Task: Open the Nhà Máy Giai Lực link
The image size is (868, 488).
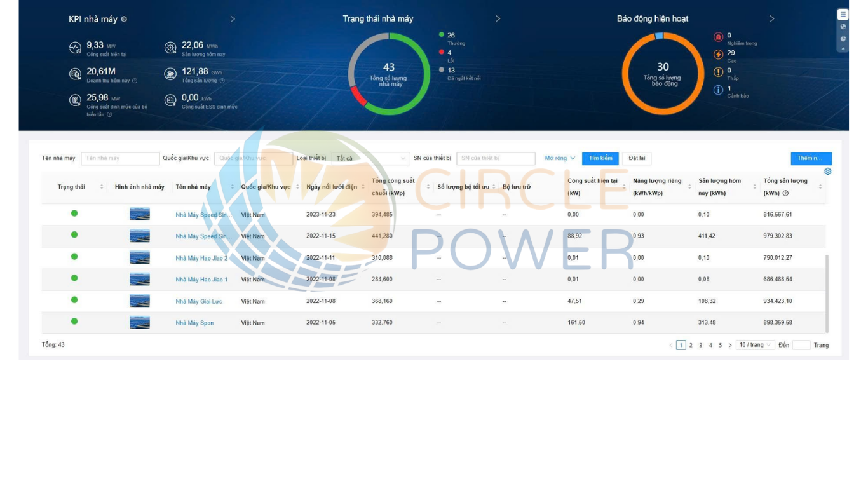Action: pos(199,301)
